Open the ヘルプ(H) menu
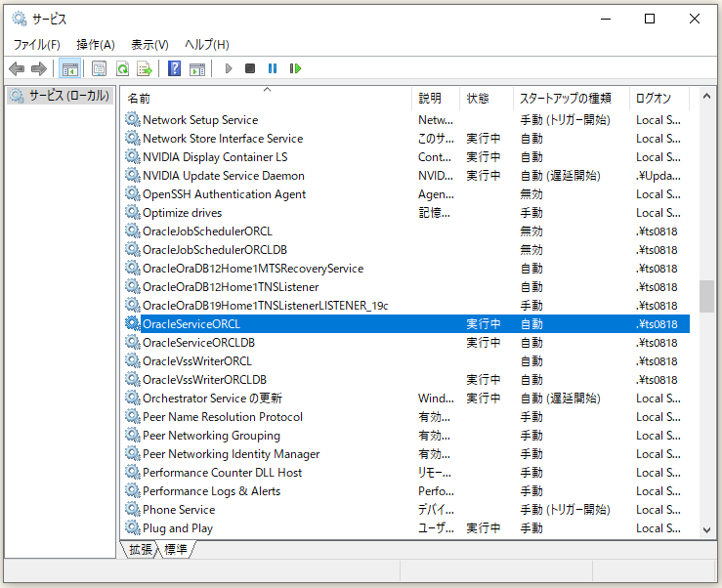The image size is (722, 588). (207, 45)
